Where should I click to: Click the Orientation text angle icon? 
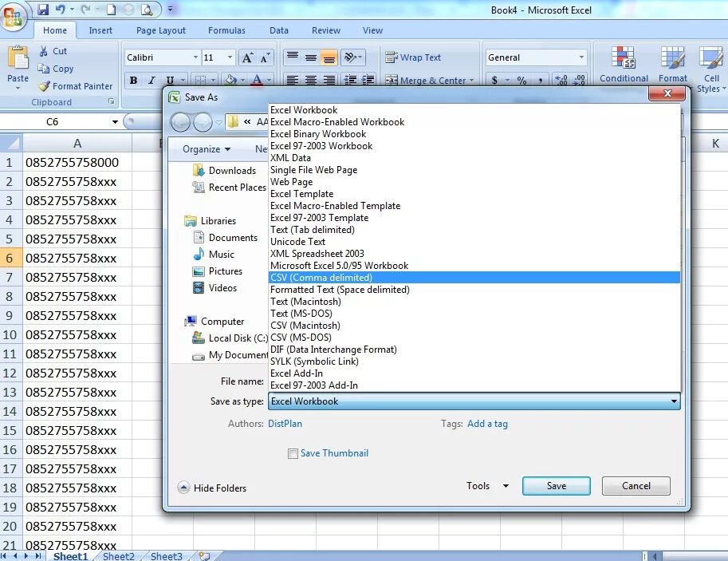(x=349, y=57)
